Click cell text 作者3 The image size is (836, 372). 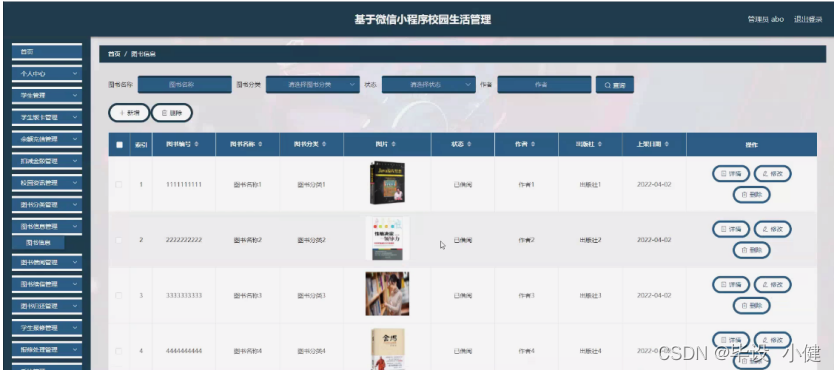point(526,295)
